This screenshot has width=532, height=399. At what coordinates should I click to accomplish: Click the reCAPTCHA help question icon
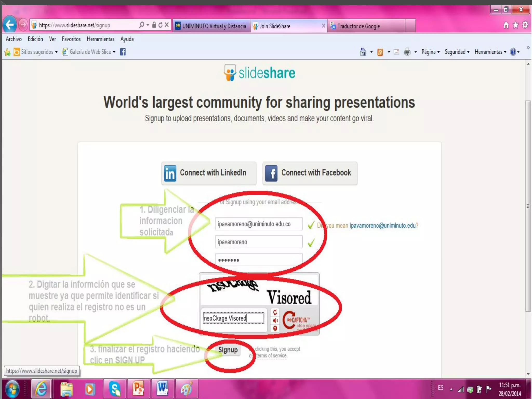(x=275, y=328)
